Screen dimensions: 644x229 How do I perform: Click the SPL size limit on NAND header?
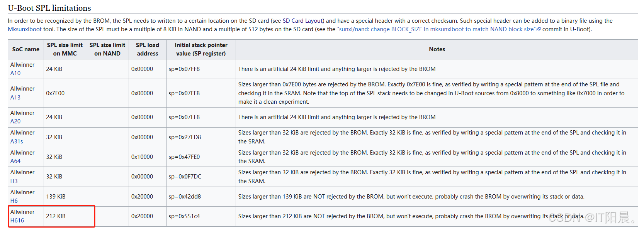tap(107, 49)
